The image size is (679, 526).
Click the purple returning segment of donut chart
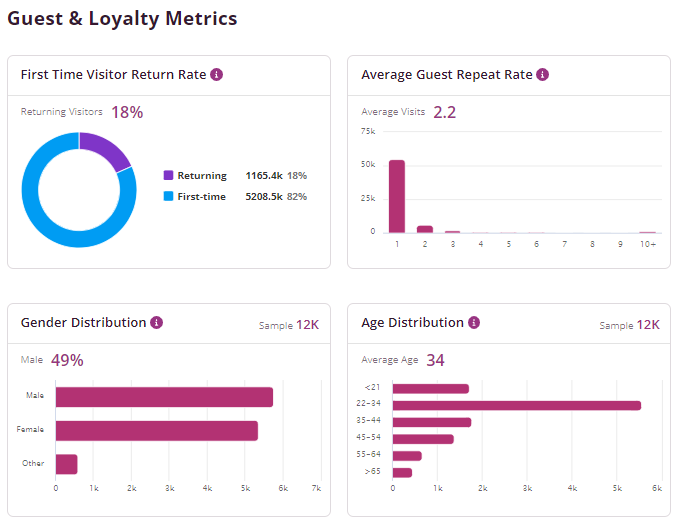click(x=108, y=149)
